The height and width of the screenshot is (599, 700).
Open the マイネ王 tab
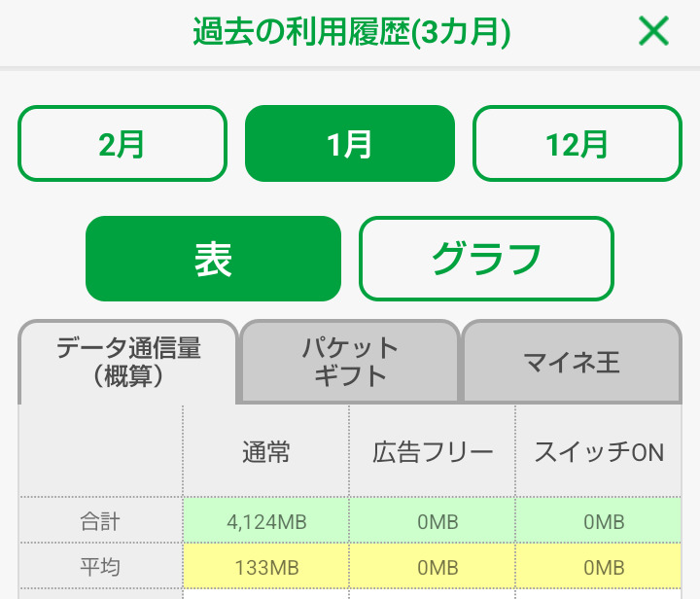click(571, 363)
